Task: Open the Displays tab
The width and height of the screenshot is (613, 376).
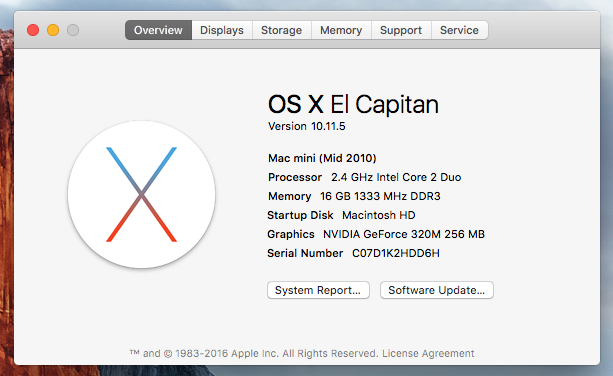Action: [x=222, y=30]
